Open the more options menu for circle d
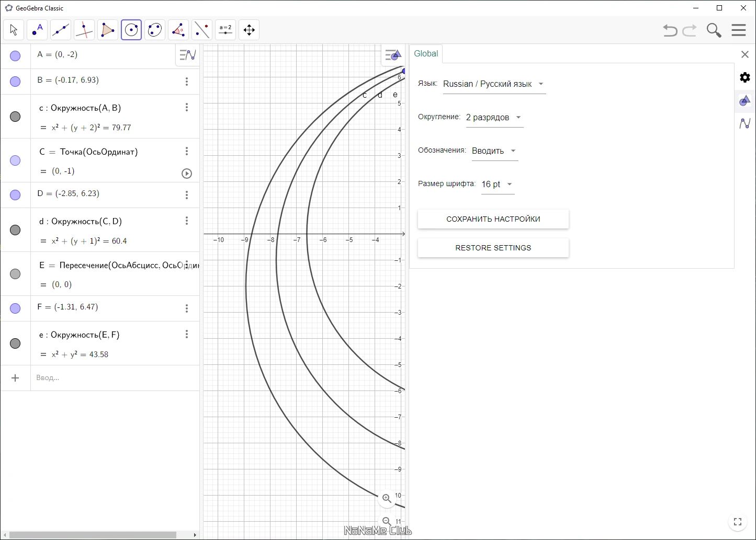756x540 pixels. 187,221
